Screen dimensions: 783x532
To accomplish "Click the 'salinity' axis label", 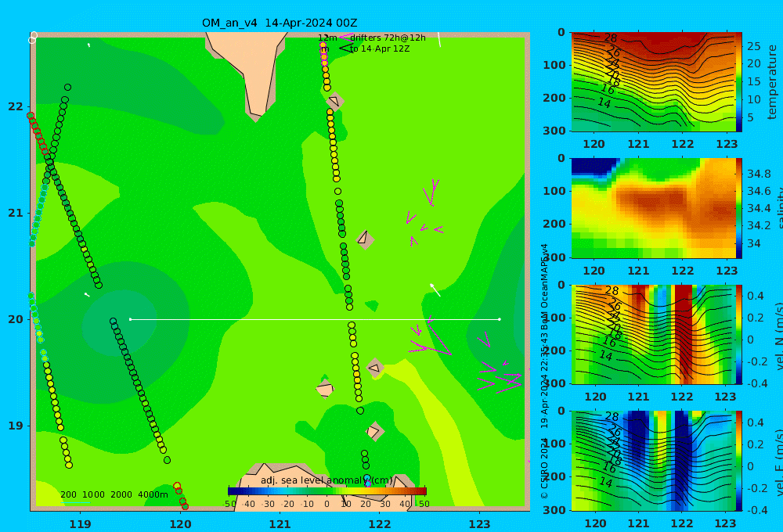I will click(x=778, y=208).
